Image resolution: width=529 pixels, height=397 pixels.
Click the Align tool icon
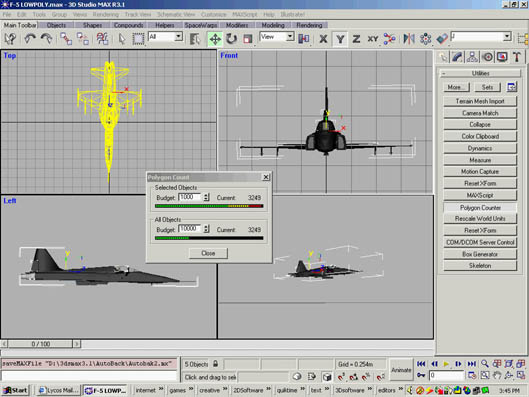coord(442,39)
